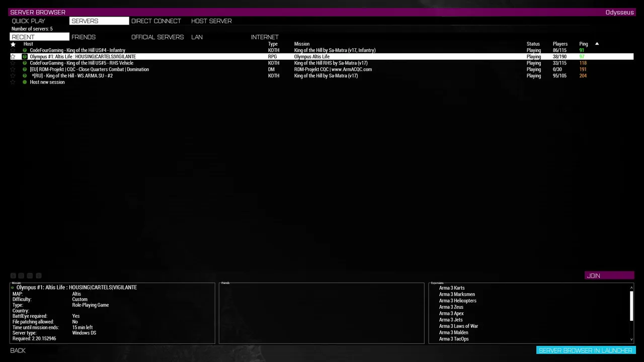644x362 pixels.
Task: Sort servers by the Ping column header
Action: coord(584,44)
